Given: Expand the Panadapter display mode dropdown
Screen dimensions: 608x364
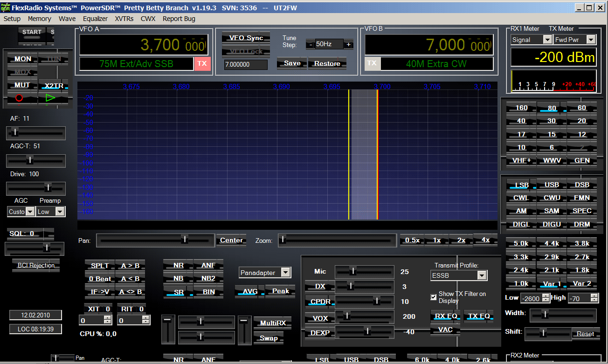Looking at the screenshot, I should click(x=286, y=273).
